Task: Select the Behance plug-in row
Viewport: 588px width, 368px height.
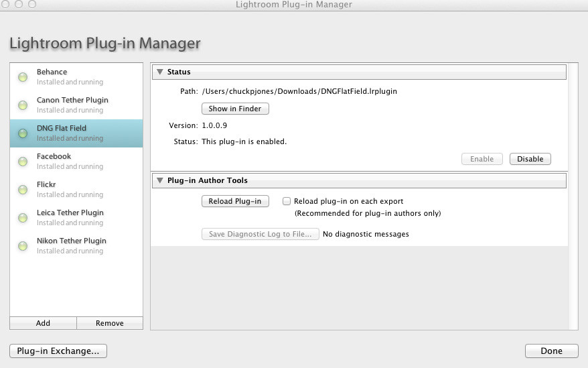Action: point(76,77)
